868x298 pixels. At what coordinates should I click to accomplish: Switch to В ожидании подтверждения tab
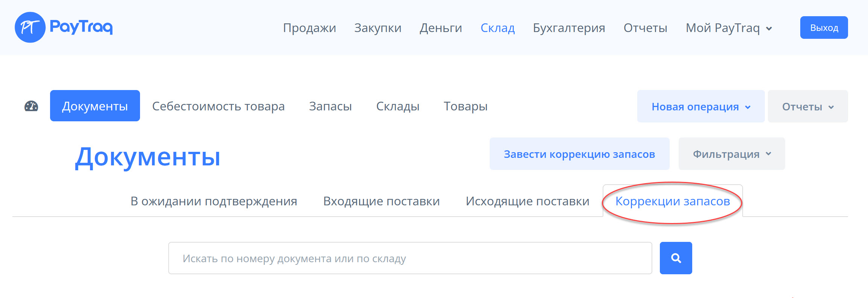214,201
